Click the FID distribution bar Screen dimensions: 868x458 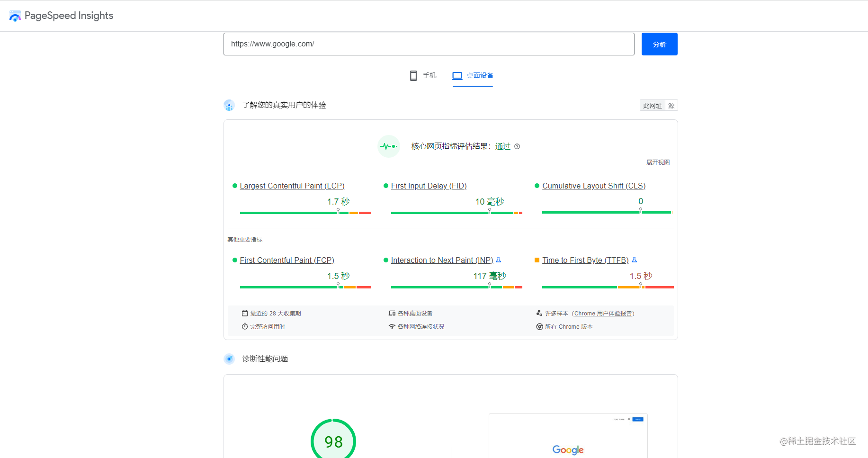coord(456,213)
